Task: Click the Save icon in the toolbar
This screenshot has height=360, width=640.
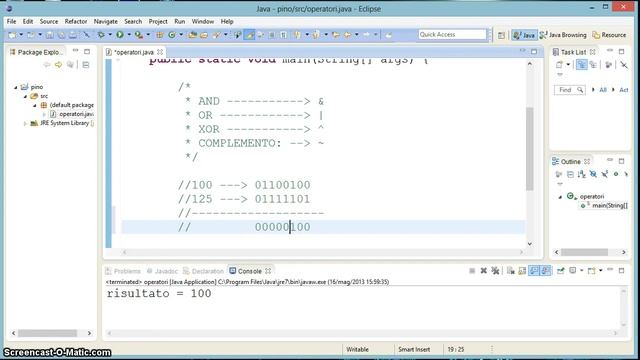Action: click(x=50, y=35)
